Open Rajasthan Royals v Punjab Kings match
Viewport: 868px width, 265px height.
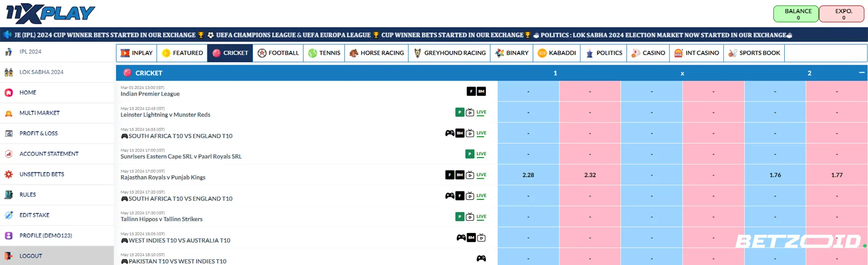[x=163, y=177]
